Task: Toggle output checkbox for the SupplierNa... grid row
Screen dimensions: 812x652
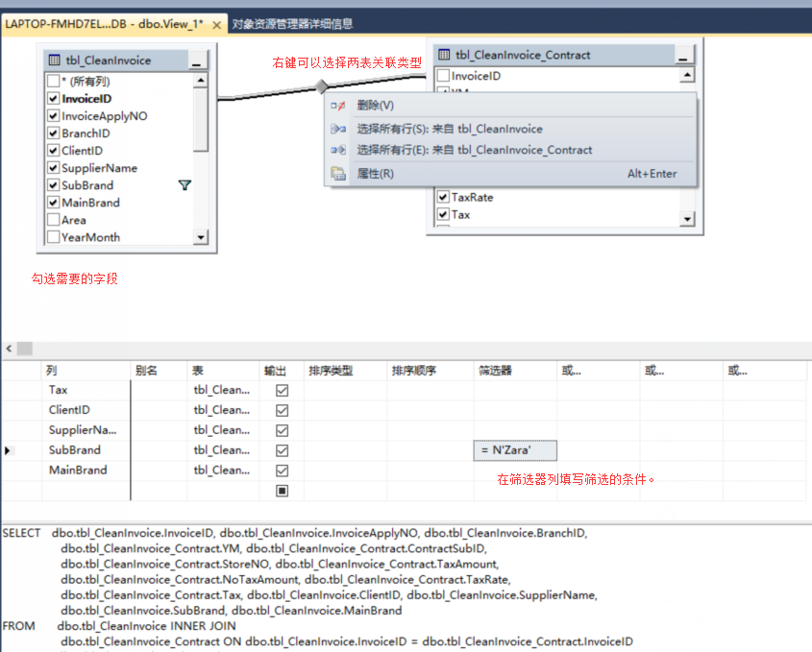Action: [x=283, y=430]
